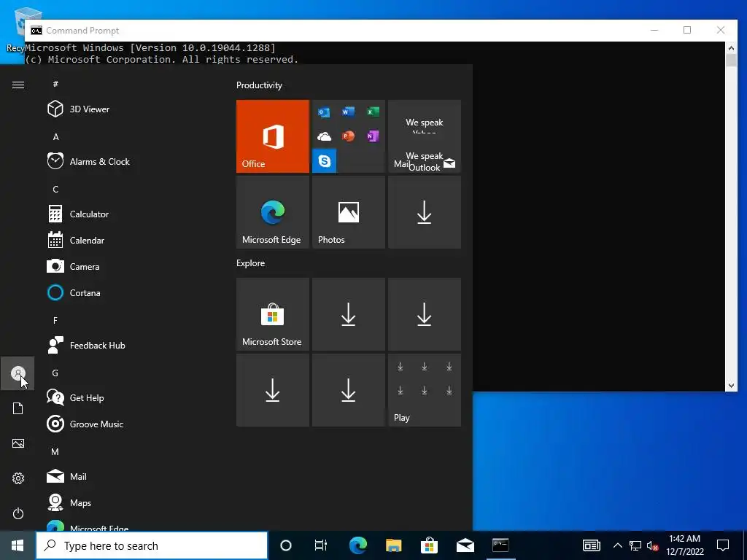Viewport: 747px width, 560px height.
Task: Click the letter G section header
Action: pos(55,373)
